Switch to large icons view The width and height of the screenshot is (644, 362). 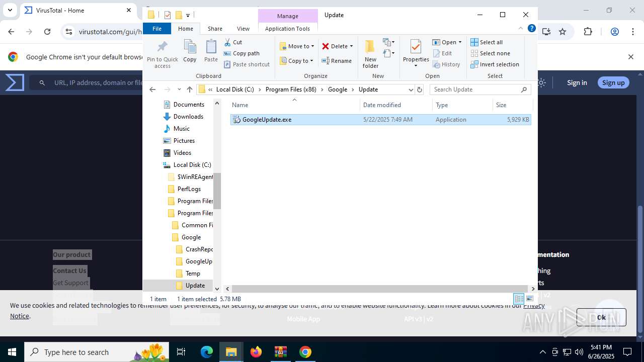click(x=529, y=299)
